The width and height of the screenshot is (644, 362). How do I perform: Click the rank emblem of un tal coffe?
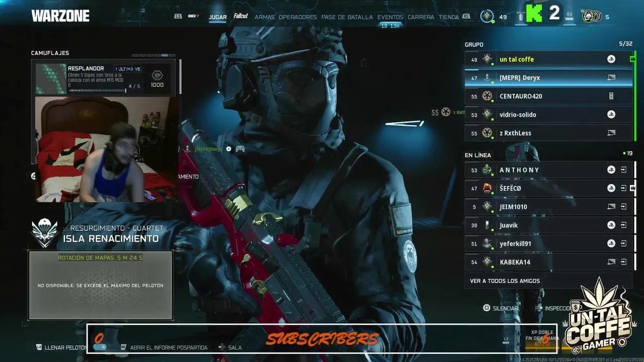[x=487, y=59]
